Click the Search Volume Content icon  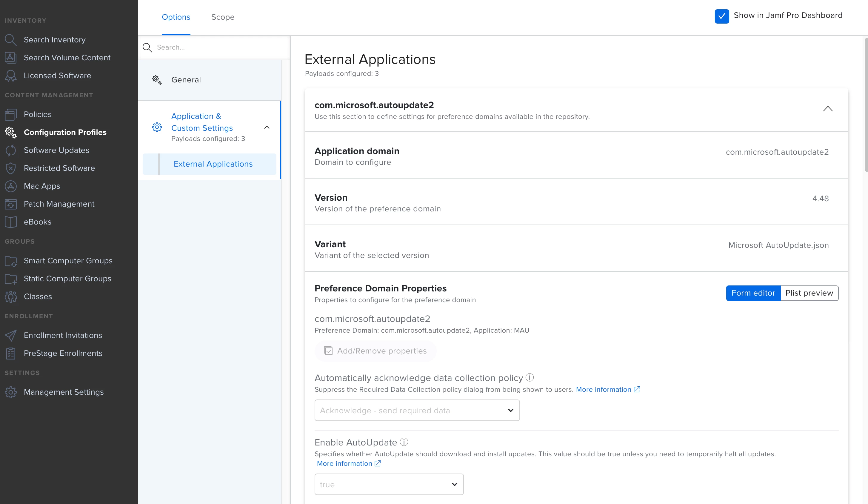[11, 58]
